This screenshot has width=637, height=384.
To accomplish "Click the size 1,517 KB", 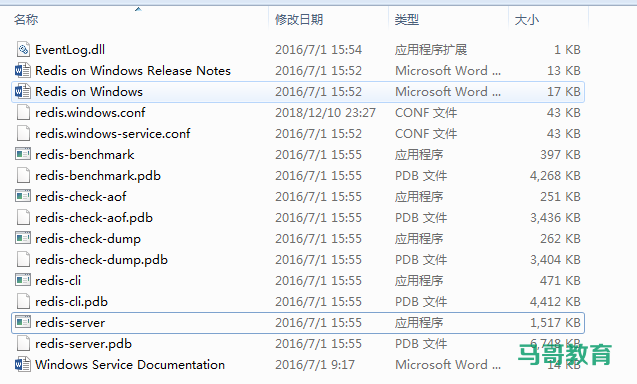I will pos(555,323).
